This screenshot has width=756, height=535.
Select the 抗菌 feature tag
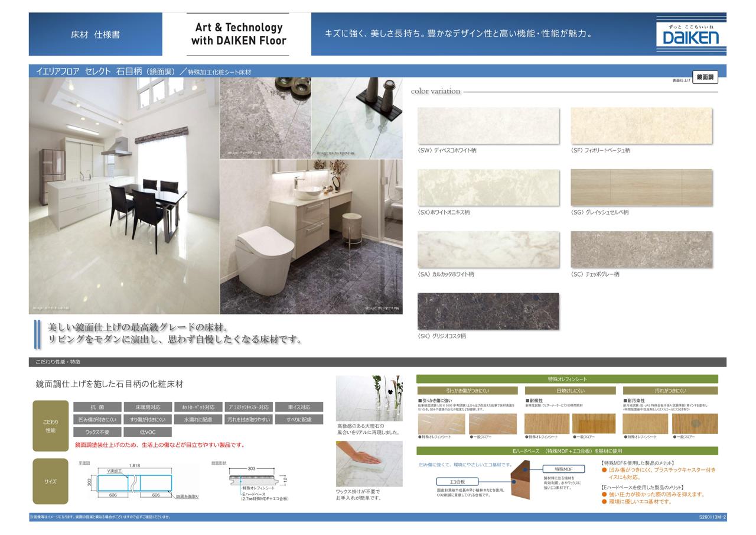pyautogui.click(x=97, y=407)
